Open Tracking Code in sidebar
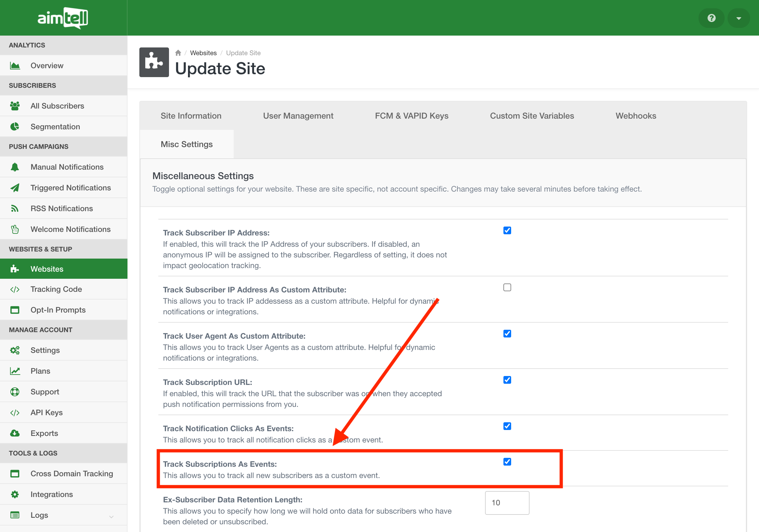 coord(56,289)
